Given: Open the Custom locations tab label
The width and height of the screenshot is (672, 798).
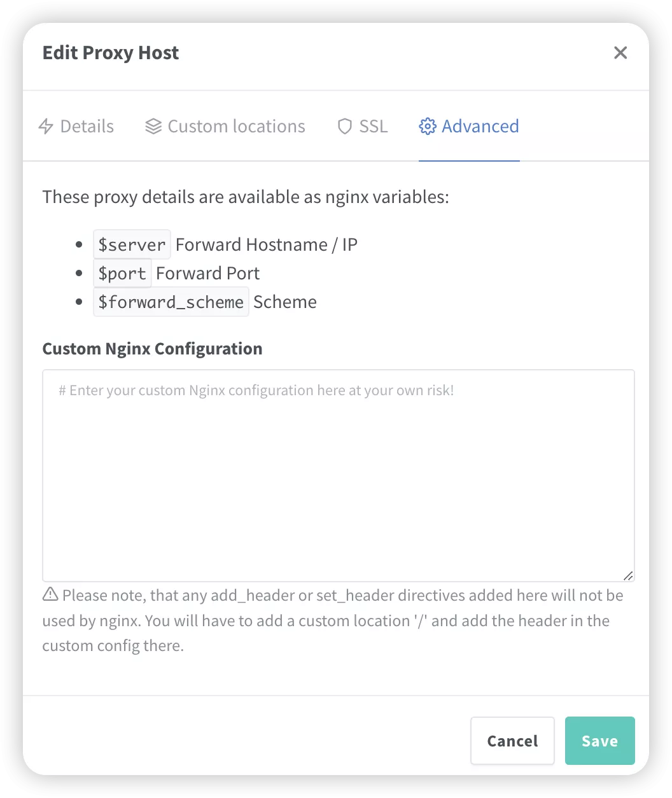Looking at the screenshot, I should [x=237, y=127].
